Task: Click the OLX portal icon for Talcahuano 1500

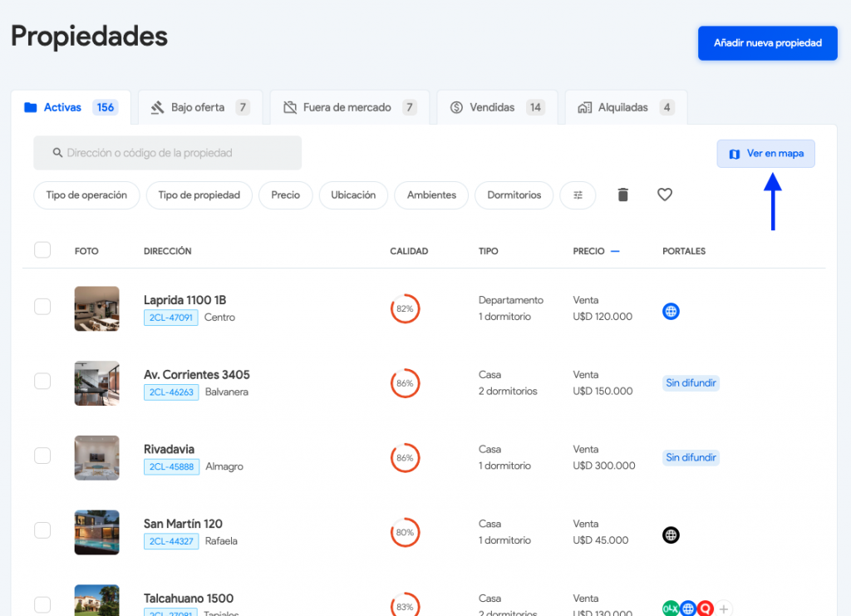Action: 671,609
